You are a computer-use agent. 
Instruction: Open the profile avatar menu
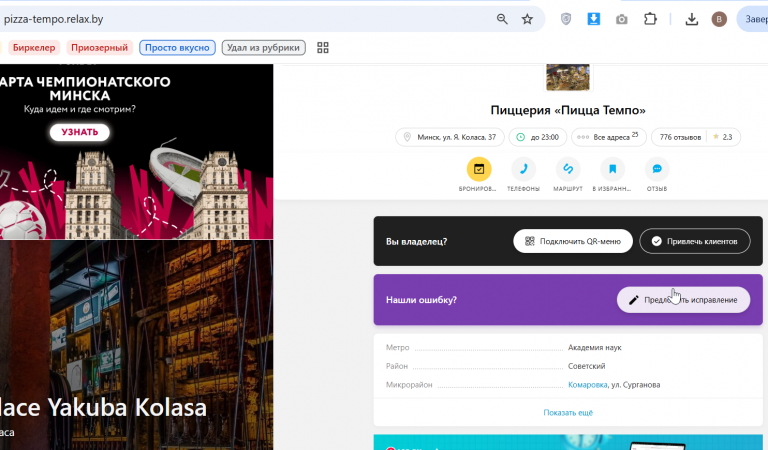coord(719,19)
